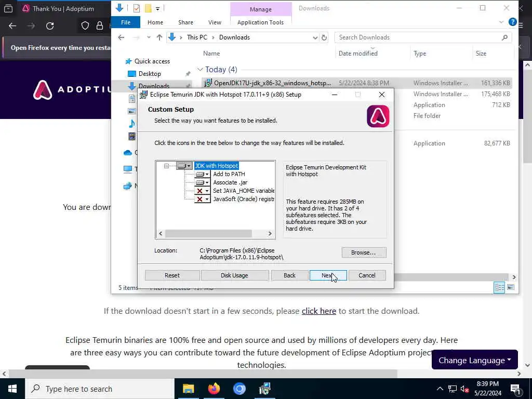Click the new folder quick access icon
This screenshot has height=399, width=532.
click(148, 8)
